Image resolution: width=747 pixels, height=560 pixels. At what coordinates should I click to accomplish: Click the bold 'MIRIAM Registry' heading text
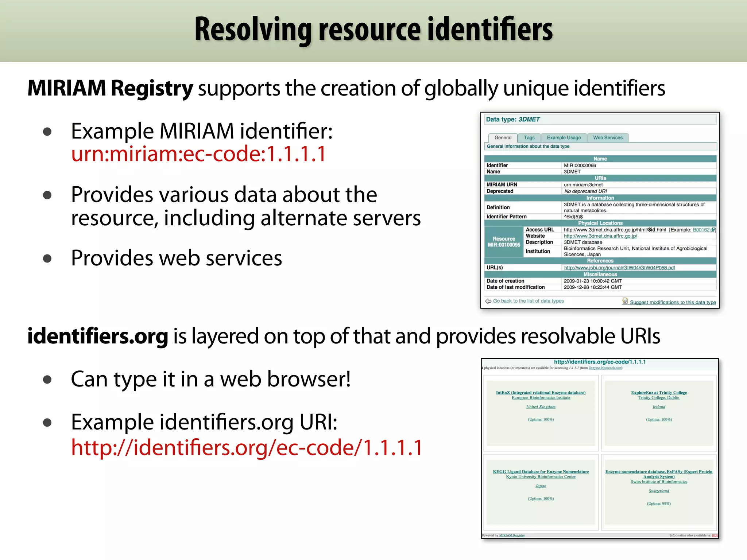110,88
